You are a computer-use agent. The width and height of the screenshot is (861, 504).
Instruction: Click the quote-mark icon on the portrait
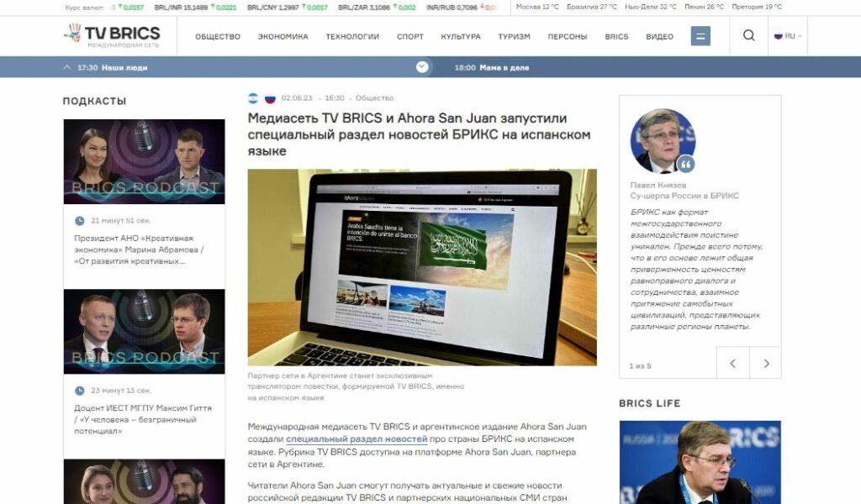pyautogui.click(x=685, y=164)
